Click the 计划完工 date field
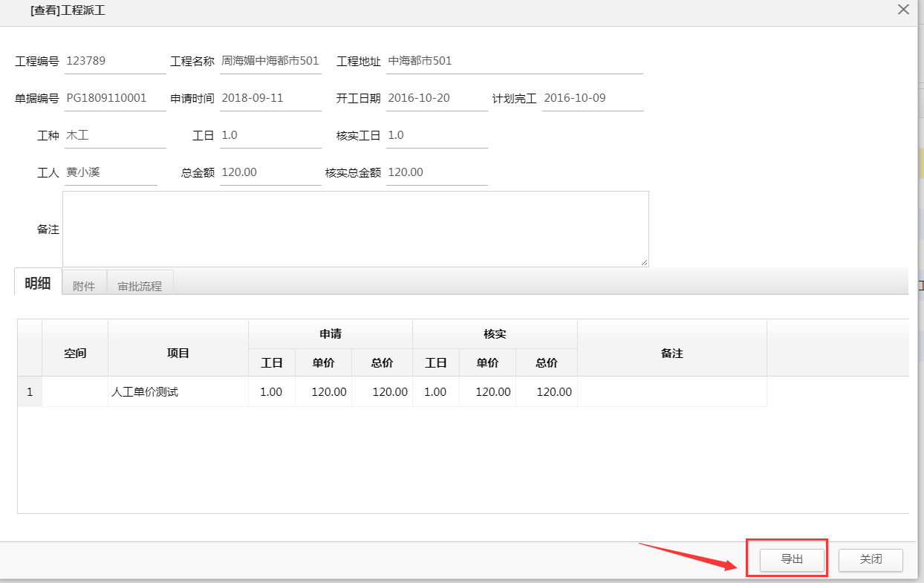Screen dimensions: 924x583 coord(592,98)
